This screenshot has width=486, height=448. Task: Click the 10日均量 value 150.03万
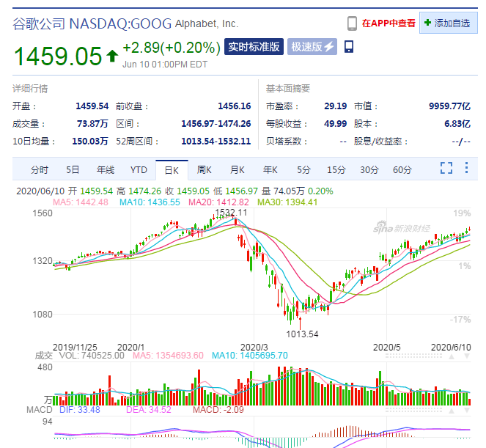[x=90, y=142]
